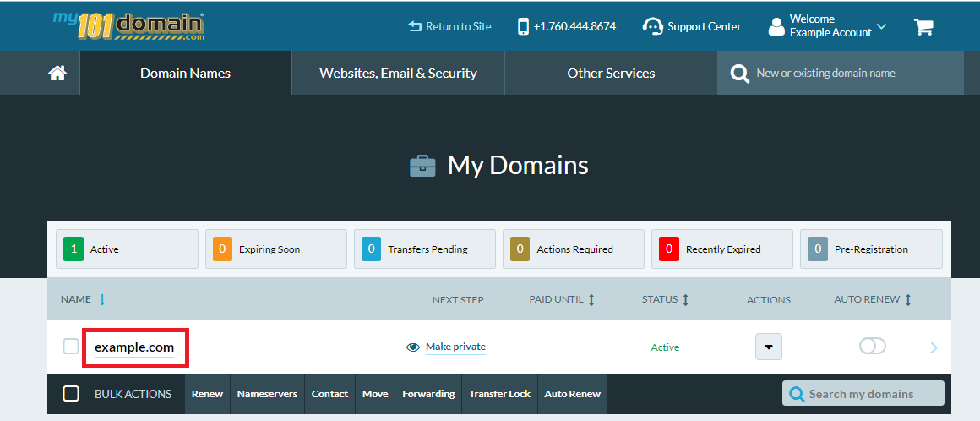Screen dimensions: 980x421
Task: Click the Make private link
Action: pyautogui.click(x=455, y=347)
